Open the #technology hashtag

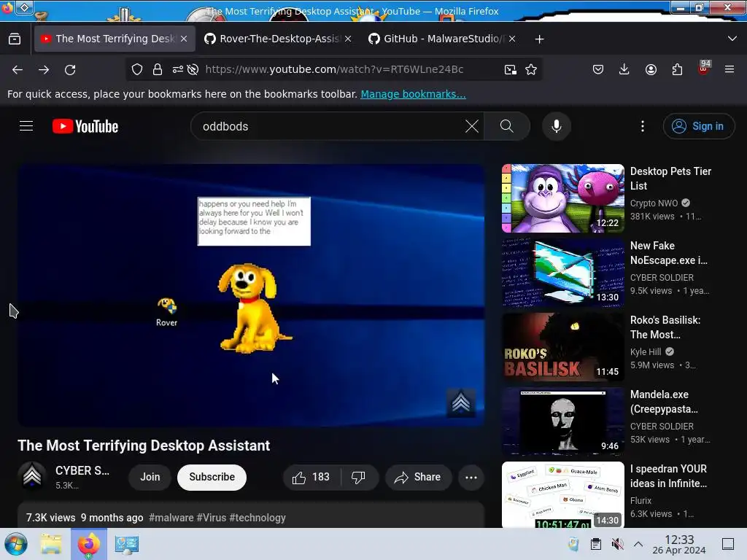[x=258, y=518]
